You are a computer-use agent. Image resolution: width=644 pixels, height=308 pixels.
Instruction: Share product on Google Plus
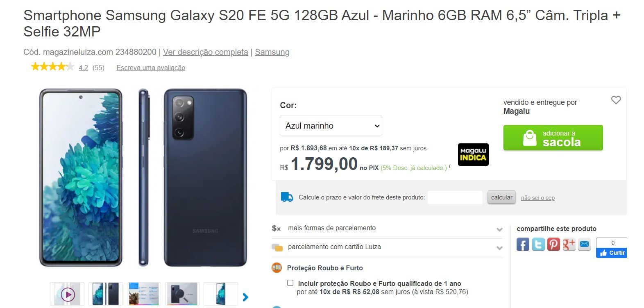coord(569,245)
